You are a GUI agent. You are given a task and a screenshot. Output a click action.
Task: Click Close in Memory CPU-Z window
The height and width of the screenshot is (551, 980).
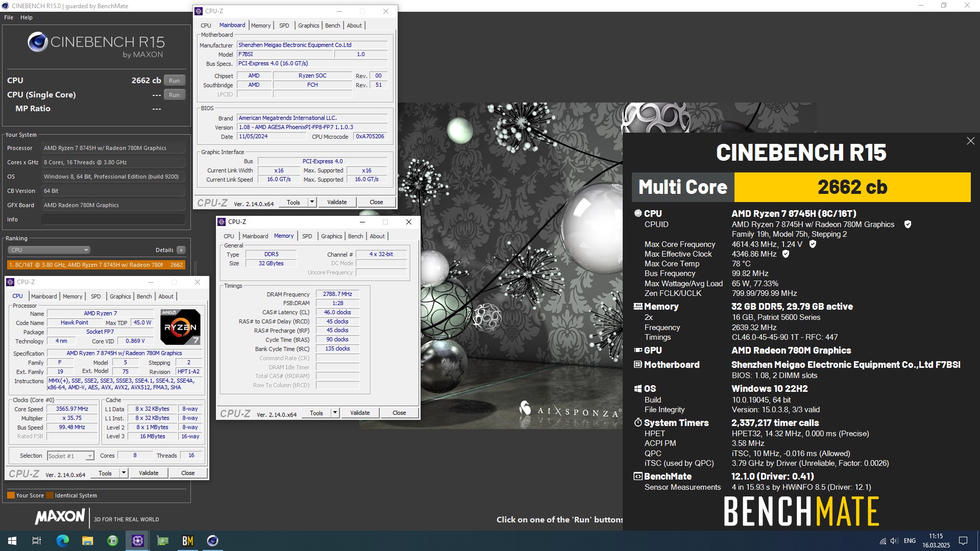coord(399,413)
